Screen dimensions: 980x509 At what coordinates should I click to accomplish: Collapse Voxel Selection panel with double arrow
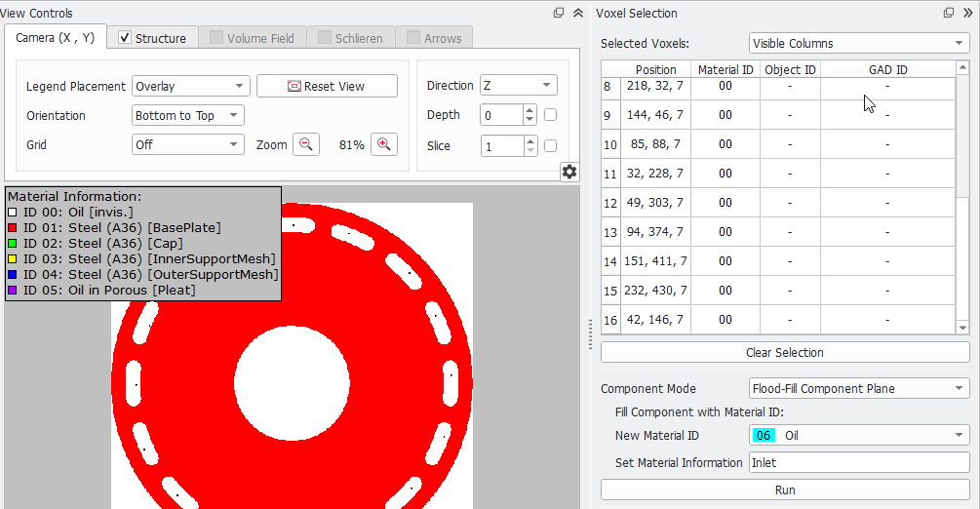(x=968, y=13)
